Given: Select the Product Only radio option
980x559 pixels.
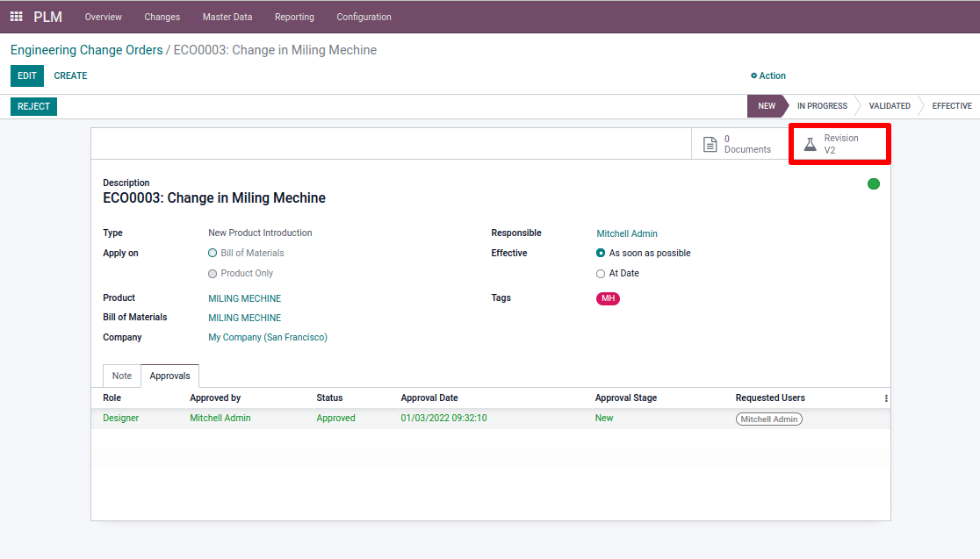Looking at the screenshot, I should coord(213,273).
